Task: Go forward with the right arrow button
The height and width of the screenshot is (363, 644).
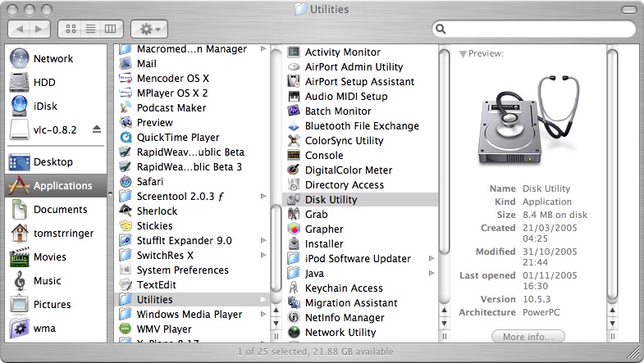Action: [40, 29]
